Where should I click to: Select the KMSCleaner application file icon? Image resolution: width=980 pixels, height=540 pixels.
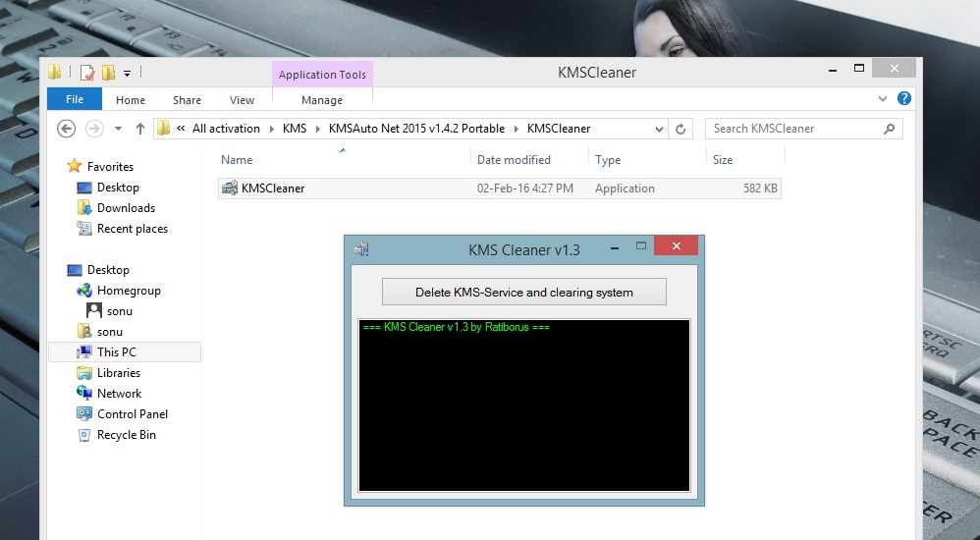pyautogui.click(x=230, y=188)
